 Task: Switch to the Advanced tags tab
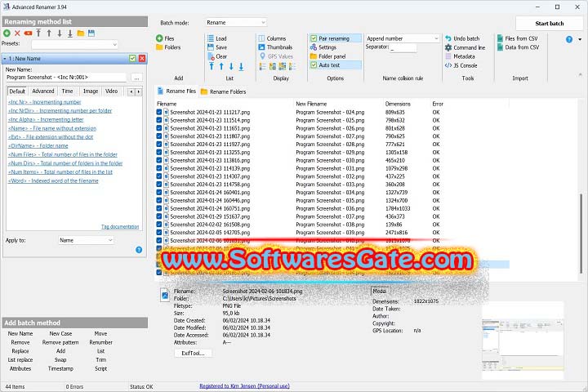point(43,91)
